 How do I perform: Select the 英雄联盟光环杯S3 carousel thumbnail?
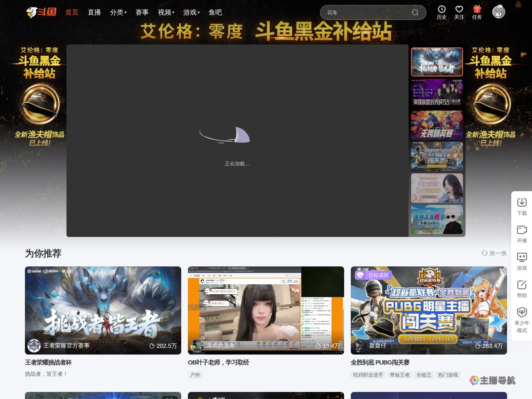coord(437,94)
